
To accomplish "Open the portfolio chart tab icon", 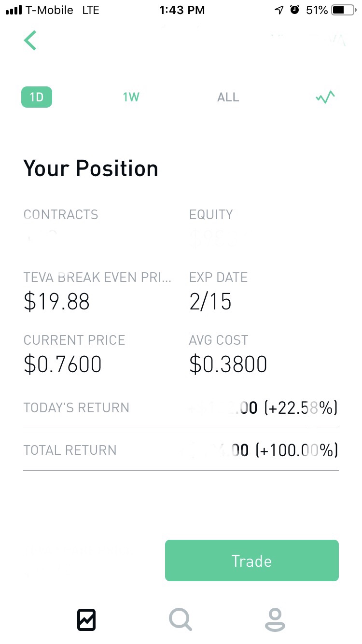I will point(86,620).
